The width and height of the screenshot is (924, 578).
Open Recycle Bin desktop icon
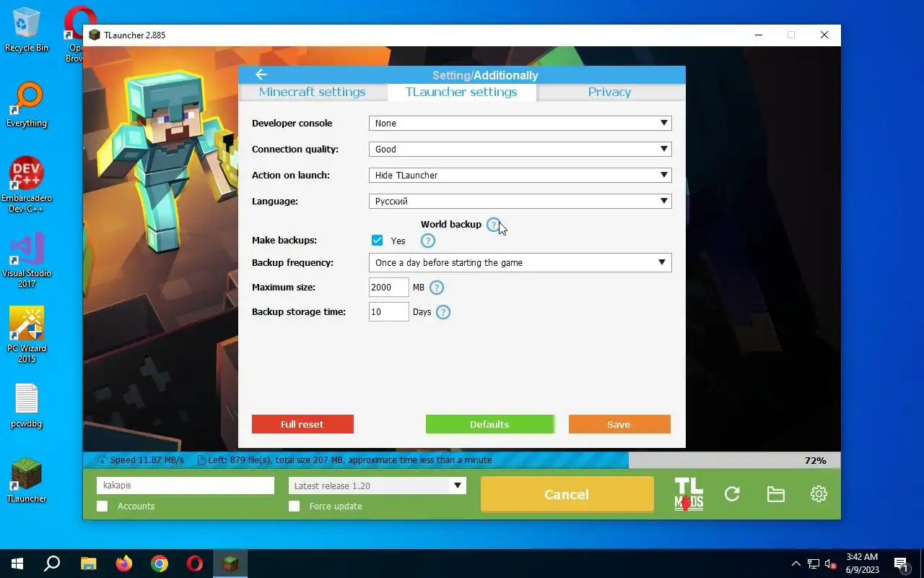pyautogui.click(x=27, y=30)
